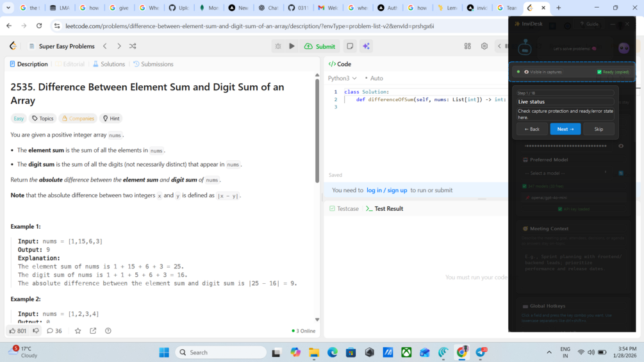Expand the Topics tag
This screenshot has width=644, height=362.
tap(43, 118)
